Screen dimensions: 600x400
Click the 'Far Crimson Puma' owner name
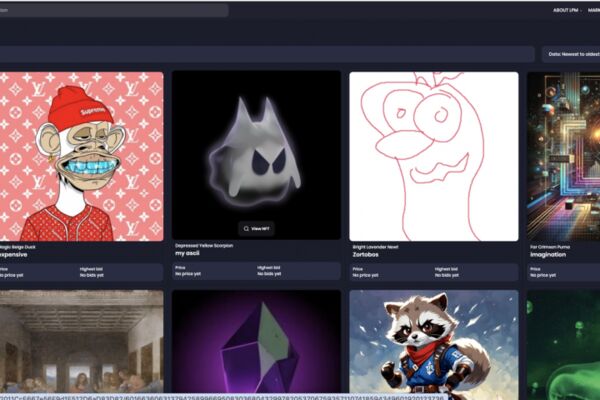[550, 247]
